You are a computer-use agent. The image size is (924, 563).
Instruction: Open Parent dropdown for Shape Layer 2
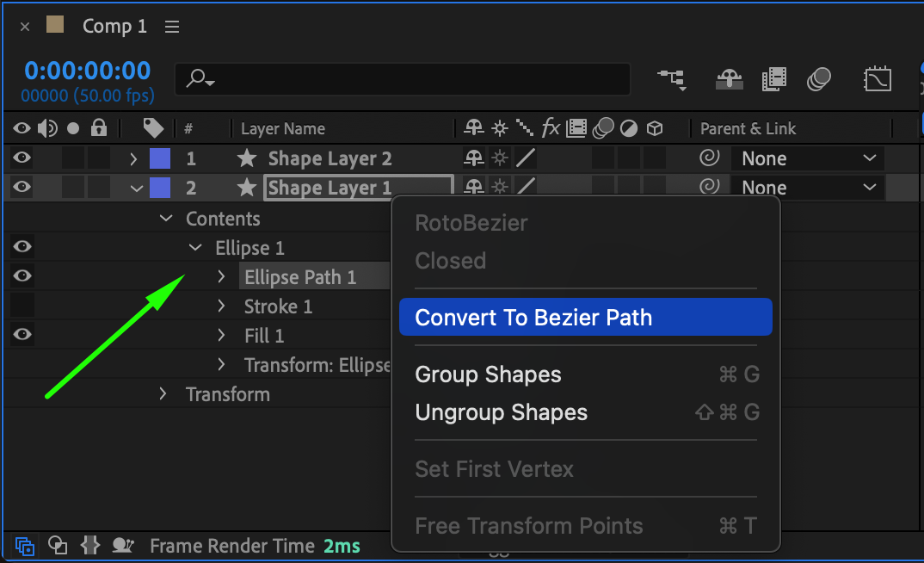coord(806,158)
